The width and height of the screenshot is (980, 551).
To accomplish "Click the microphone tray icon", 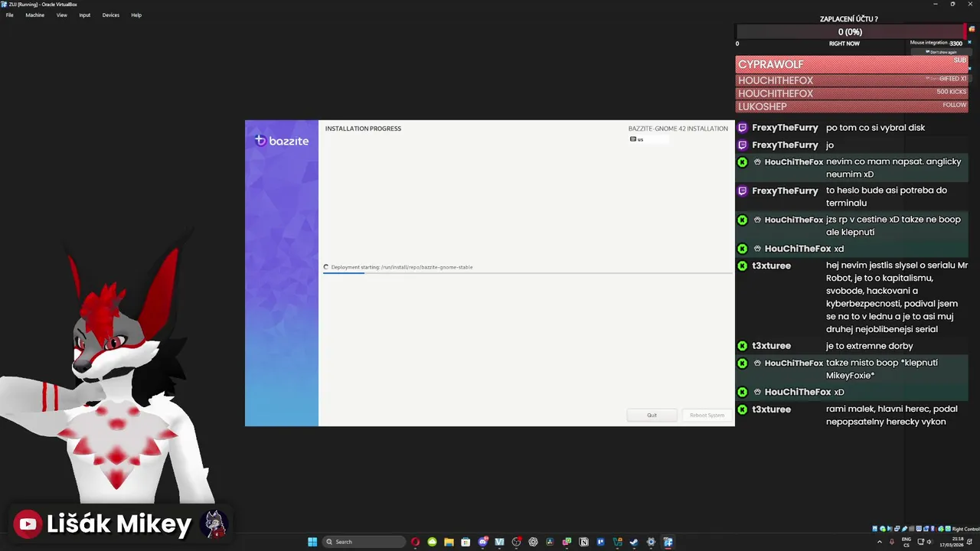I will [x=891, y=542].
